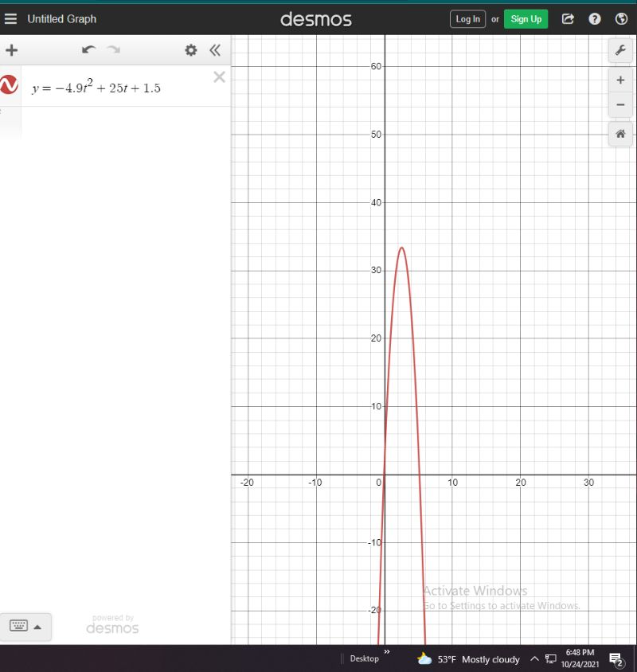Toggle the on-screen keyboard button

[26, 627]
